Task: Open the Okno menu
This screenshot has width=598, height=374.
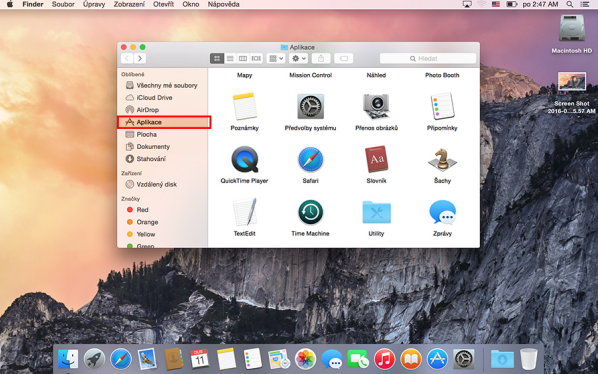Action: [x=191, y=4]
